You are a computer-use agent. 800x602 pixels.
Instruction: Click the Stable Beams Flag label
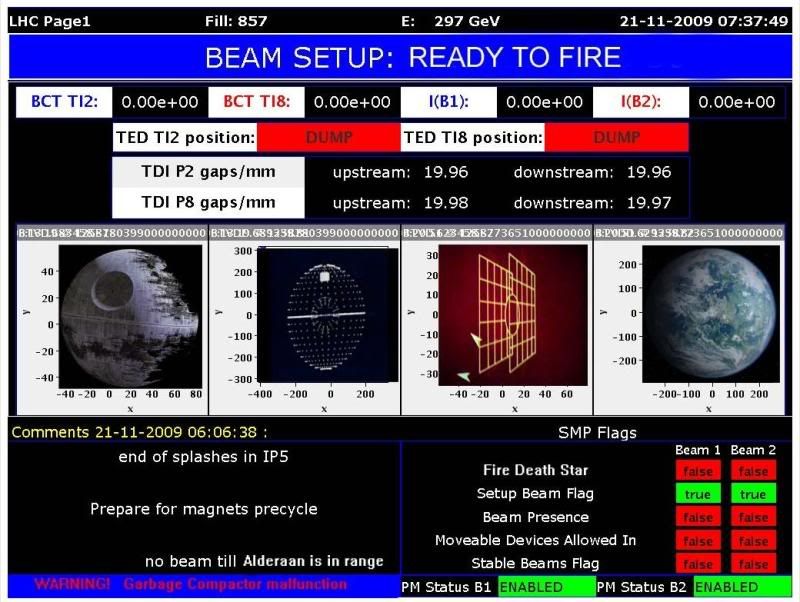535,563
